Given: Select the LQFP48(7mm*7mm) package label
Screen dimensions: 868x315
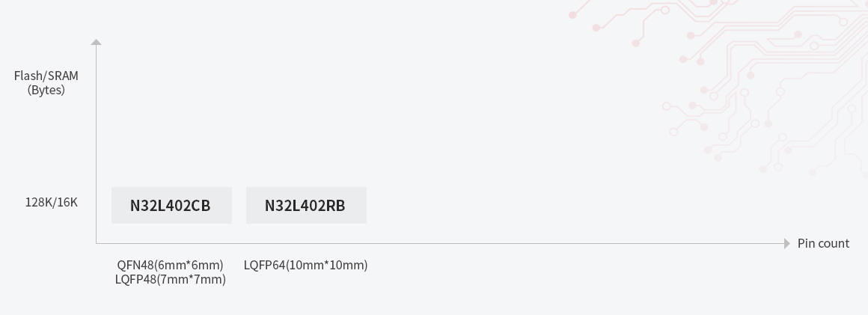Looking at the screenshot, I should point(171,279).
